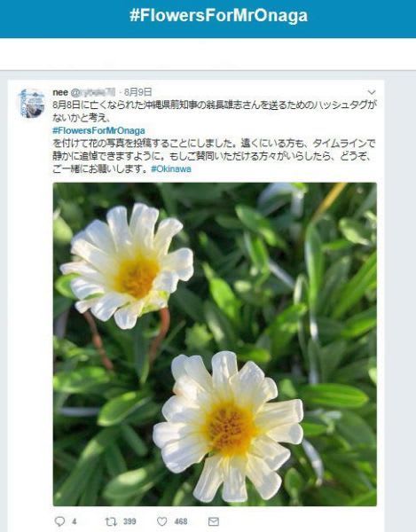The image size is (416, 532).
Task: Open the nee profile avatar picture
Action: coord(32,103)
